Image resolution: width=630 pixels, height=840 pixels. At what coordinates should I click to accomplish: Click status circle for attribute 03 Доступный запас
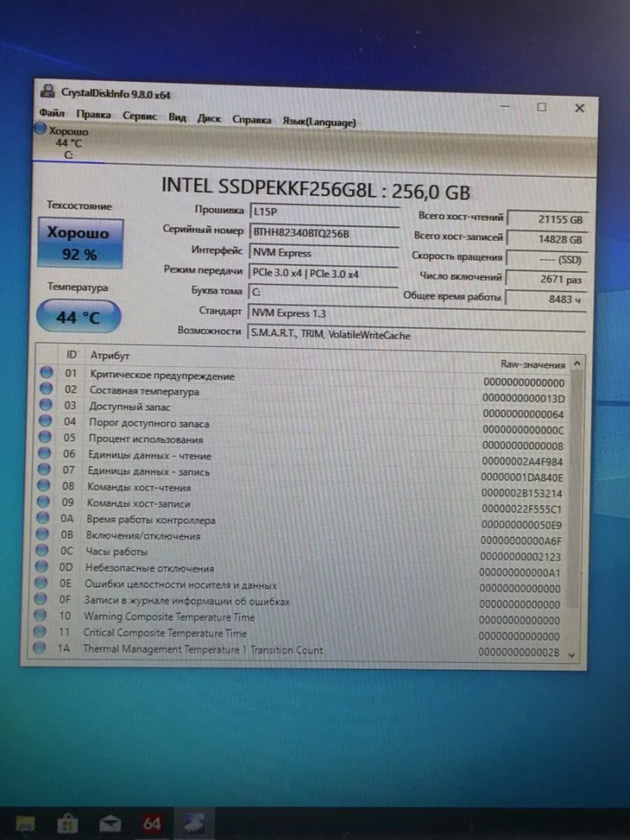point(46,404)
